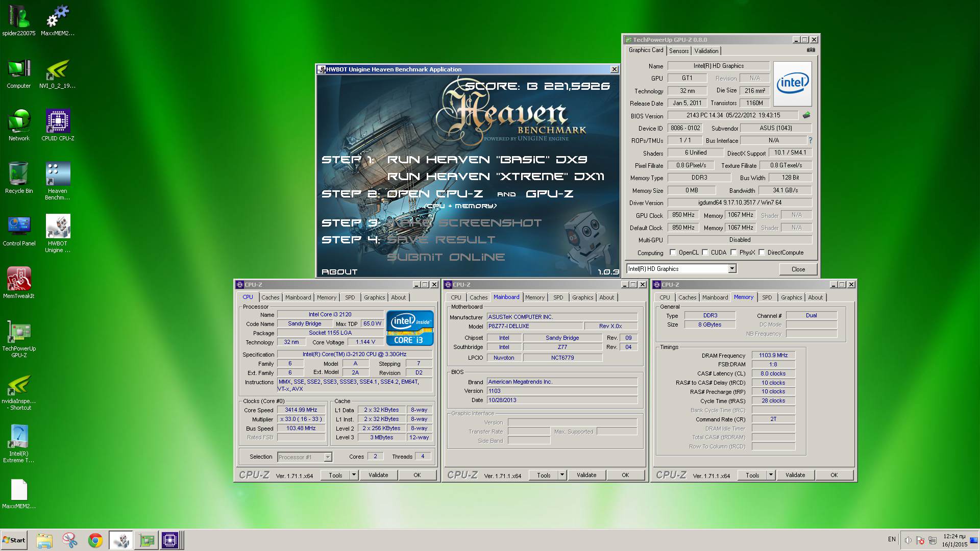Click the EN language indicator in the taskbar
The image size is (980, 551).
click(892, 539)
